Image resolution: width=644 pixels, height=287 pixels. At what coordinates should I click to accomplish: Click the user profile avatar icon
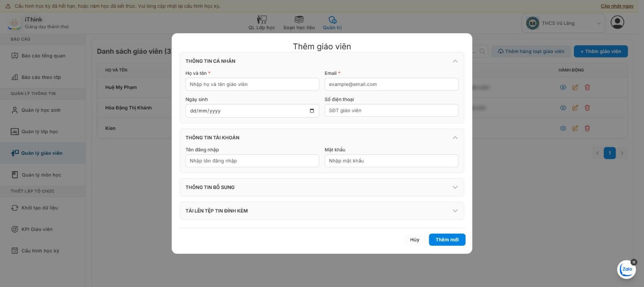click(x=617, y=22)
